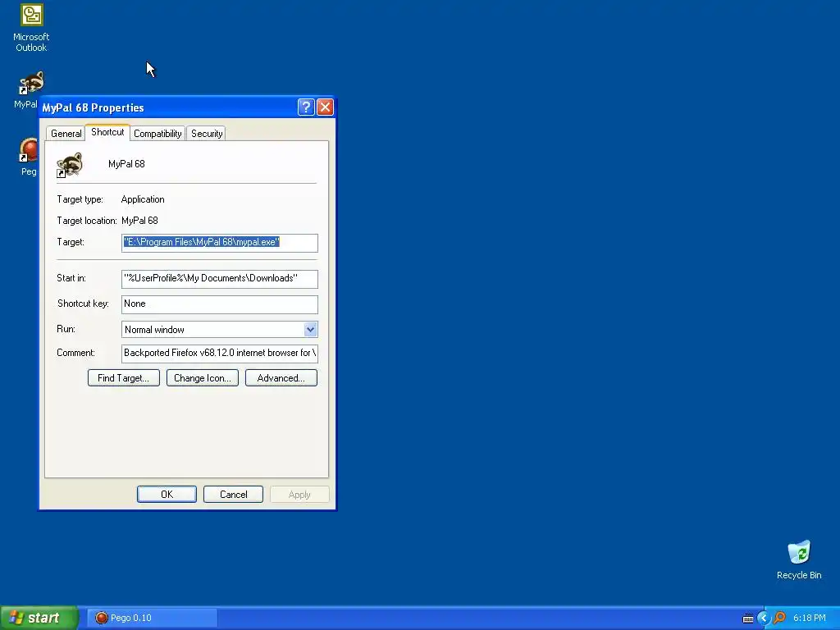Viewport: 840px width, 630px height.
Task: Click the Change Icon button
Action: (x=203, y=377)
